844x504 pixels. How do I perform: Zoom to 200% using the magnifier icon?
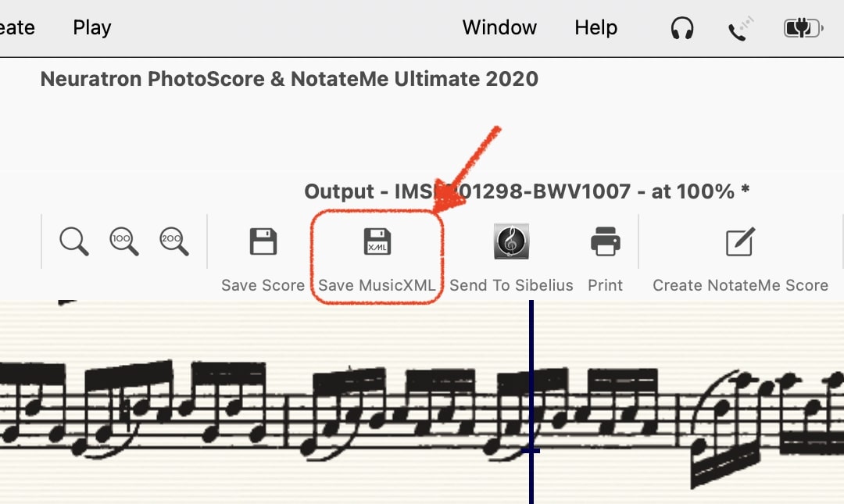pyautogui.click(x=174, y=241)
